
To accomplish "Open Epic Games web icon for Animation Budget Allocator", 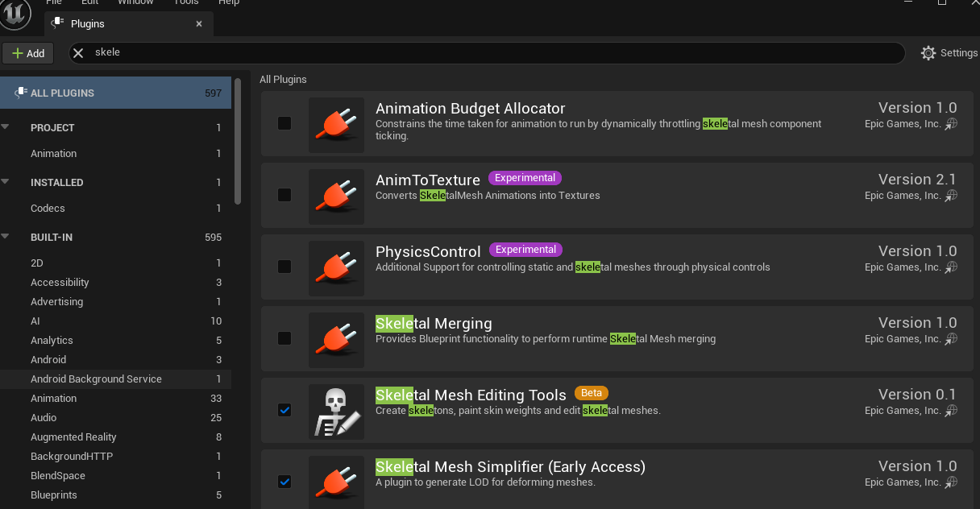I will (x=952, y=124).
